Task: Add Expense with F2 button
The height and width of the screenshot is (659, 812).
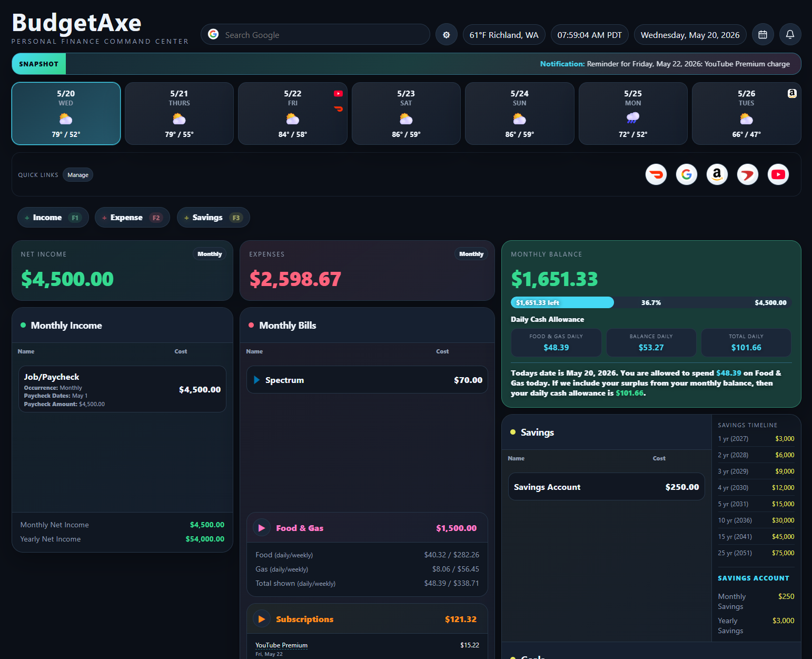Action: (132, 218)
